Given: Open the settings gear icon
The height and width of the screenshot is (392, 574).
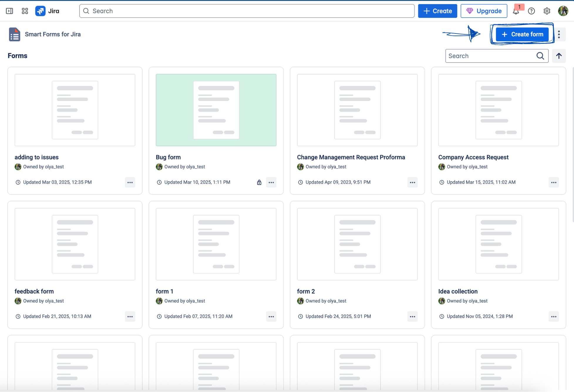Looking at the screenshot, I should tap(547, 11).
